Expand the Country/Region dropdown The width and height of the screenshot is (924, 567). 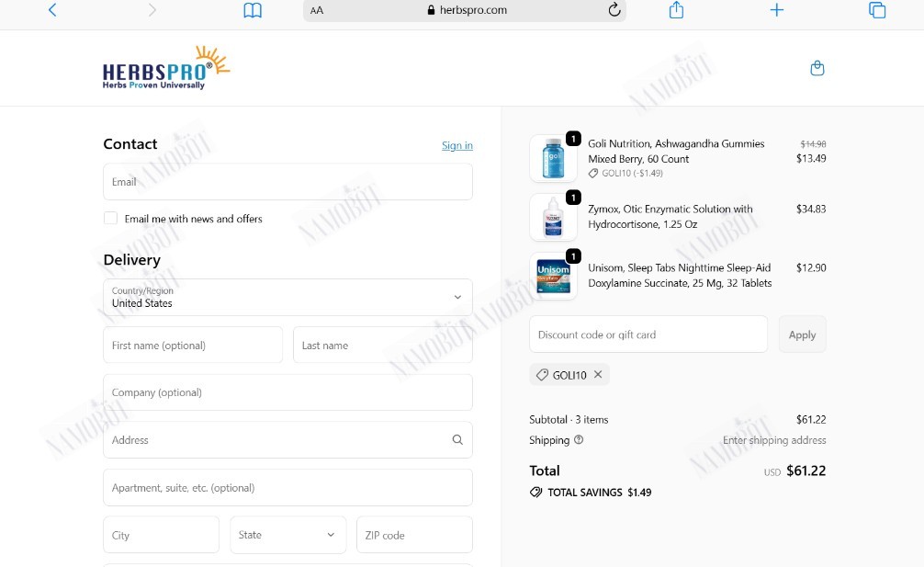pos(287,297)
